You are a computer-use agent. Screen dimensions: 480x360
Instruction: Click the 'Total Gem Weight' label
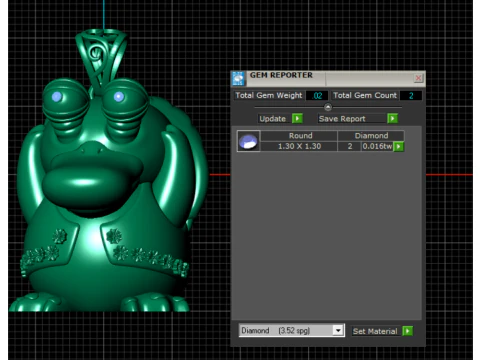(x=269, y=95)
